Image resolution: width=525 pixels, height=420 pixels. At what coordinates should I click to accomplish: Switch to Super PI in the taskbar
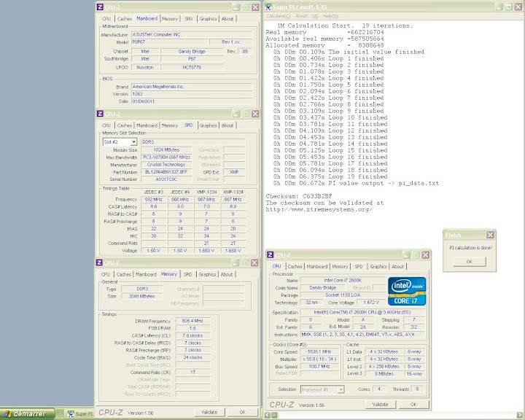tap(79, 414)
